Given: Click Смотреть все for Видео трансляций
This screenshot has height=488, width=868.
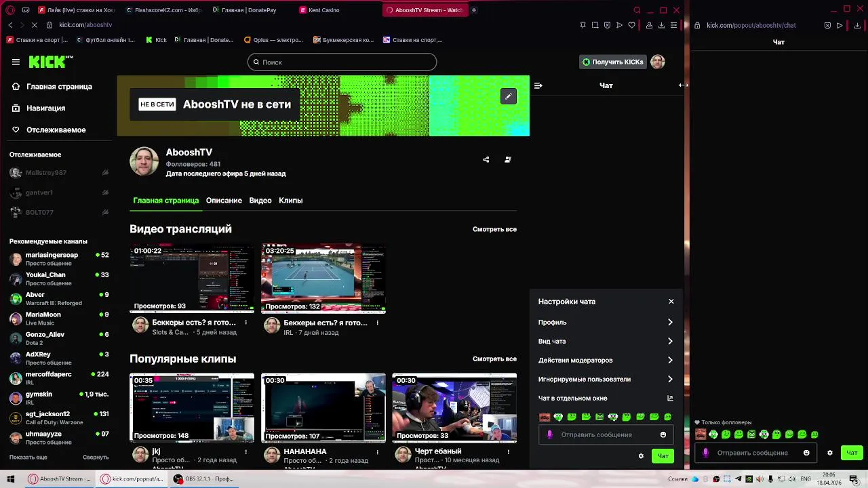Looking at the screenshot, I should click(x=494, y=229).
